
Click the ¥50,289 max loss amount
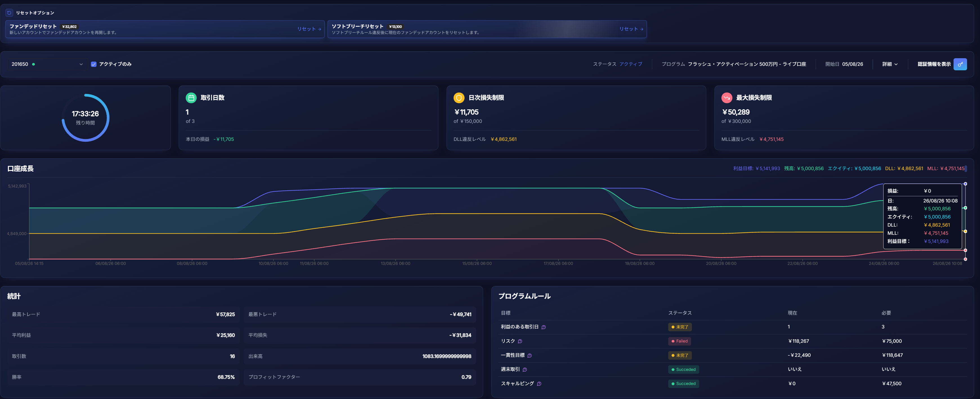(735, 112)
